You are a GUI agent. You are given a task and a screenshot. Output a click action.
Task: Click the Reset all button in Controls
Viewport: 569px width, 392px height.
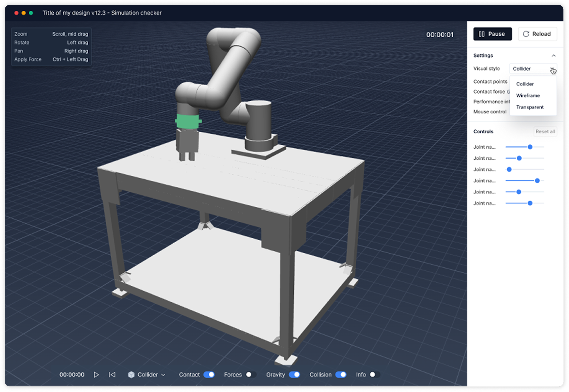(x=545, y=131)
